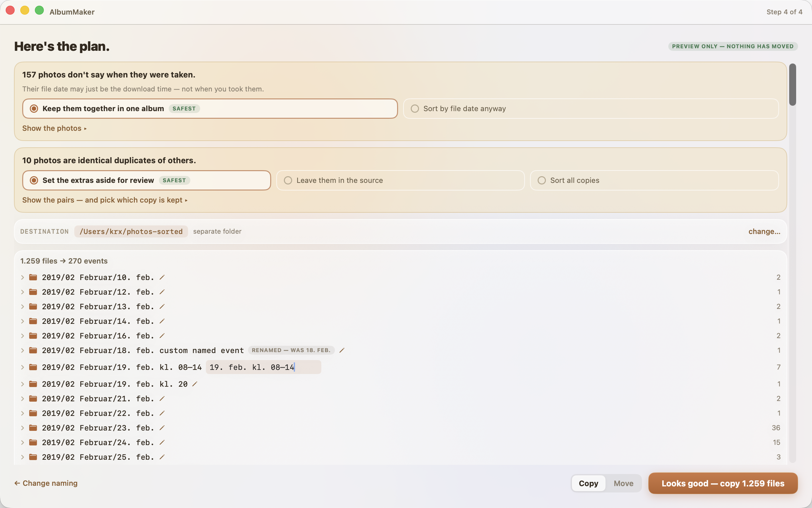Expand the 2019/02 Februar/16. feb. folder

click(23, 336)
